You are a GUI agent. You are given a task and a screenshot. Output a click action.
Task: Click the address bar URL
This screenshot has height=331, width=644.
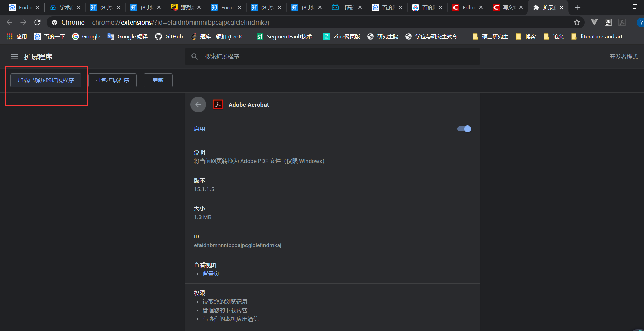point(180,22)
